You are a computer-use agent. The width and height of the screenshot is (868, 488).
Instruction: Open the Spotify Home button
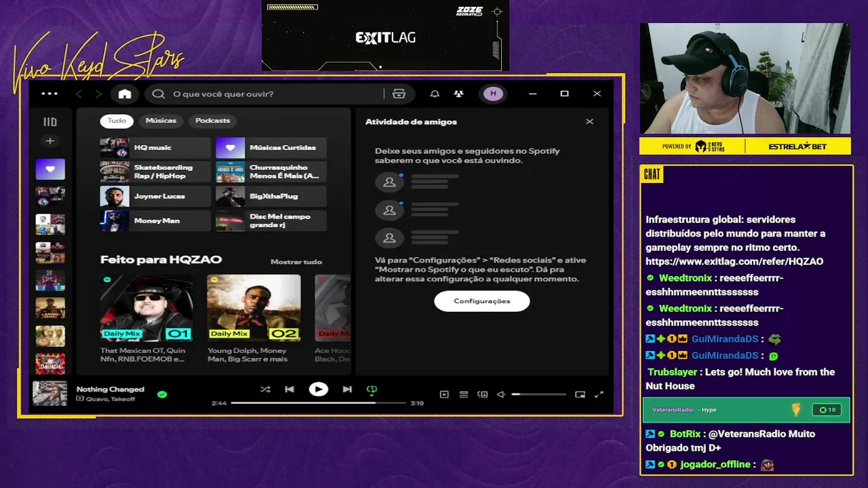point(125,94)
